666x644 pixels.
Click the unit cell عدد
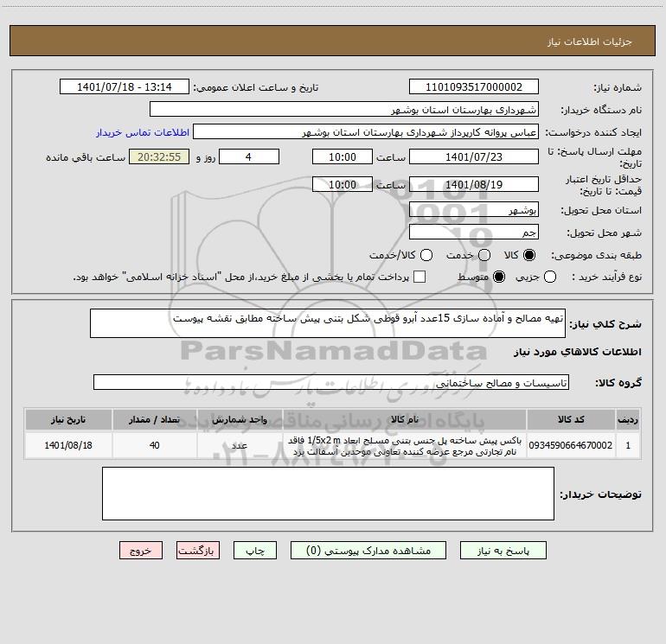tap(240, 445)
